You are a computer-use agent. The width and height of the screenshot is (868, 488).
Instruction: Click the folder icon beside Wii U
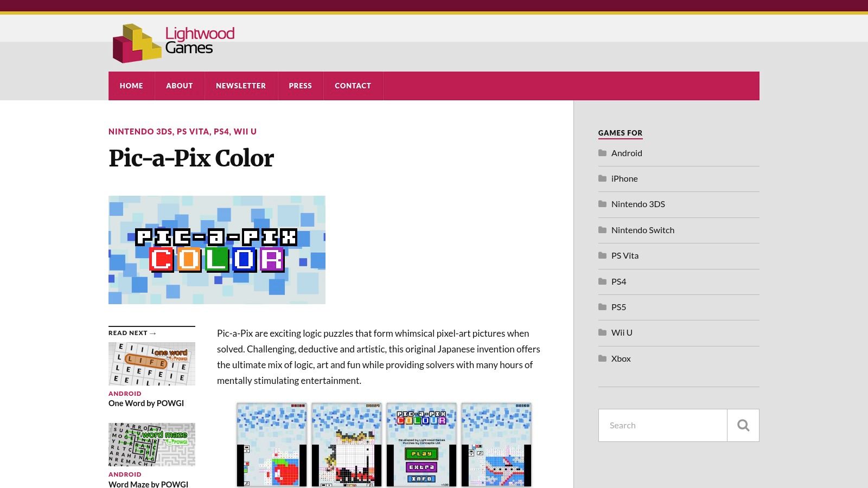(602, 332)
